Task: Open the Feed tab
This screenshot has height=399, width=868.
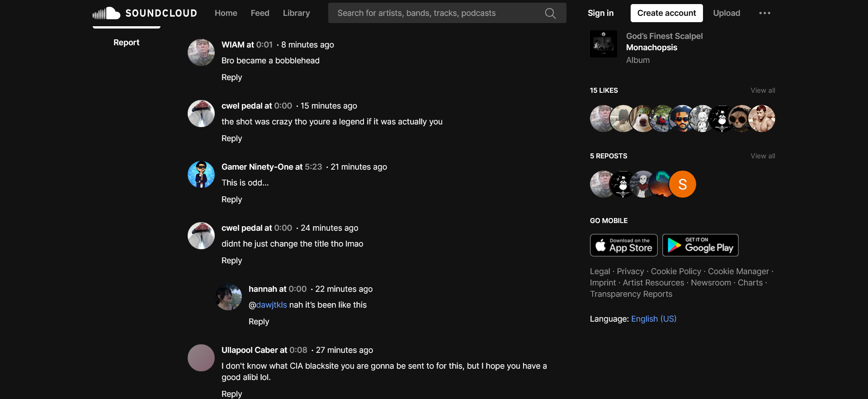Action: pyautogui.click(x=260, y=13)
